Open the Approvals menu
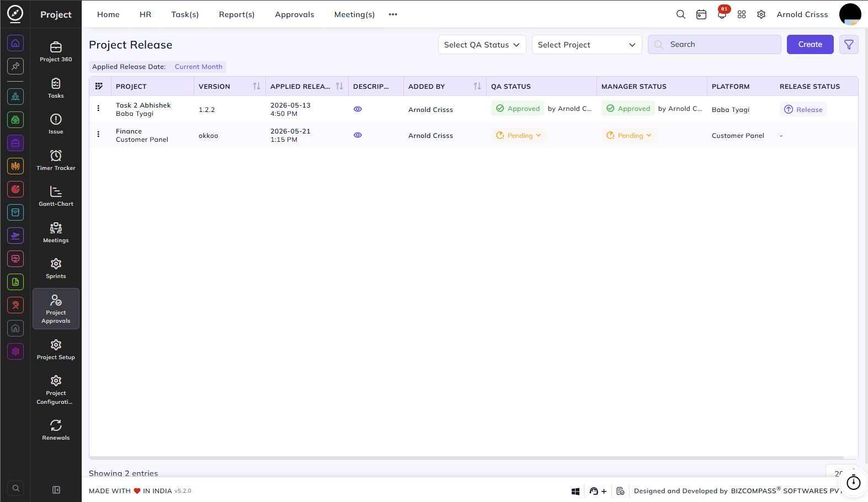 pyautogui.click(x=295, y=14)
